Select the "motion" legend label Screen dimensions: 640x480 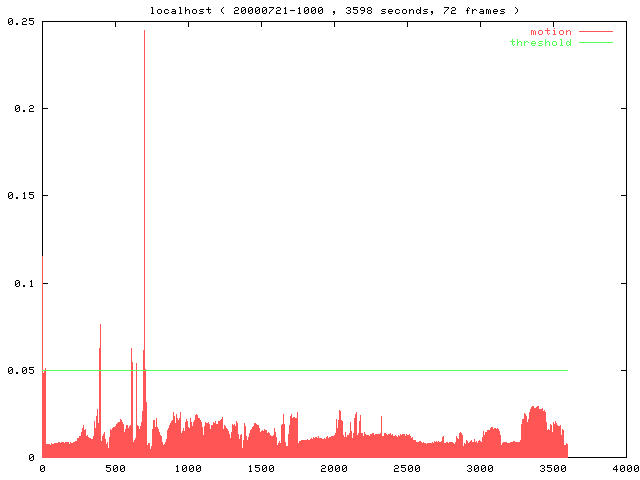tap(550, 32)
